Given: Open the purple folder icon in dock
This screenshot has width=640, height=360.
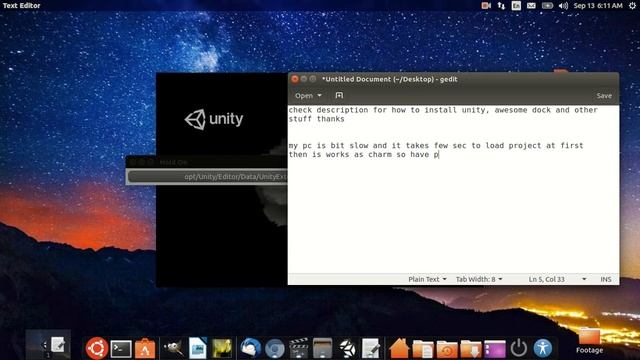Looking at the screenshot, I should (x=495, y=349).
